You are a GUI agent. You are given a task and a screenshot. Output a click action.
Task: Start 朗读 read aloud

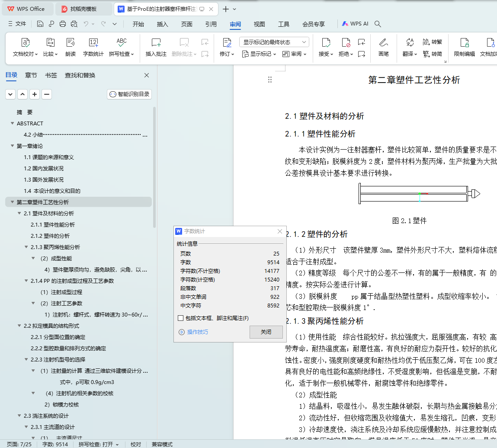pos(71,42)
